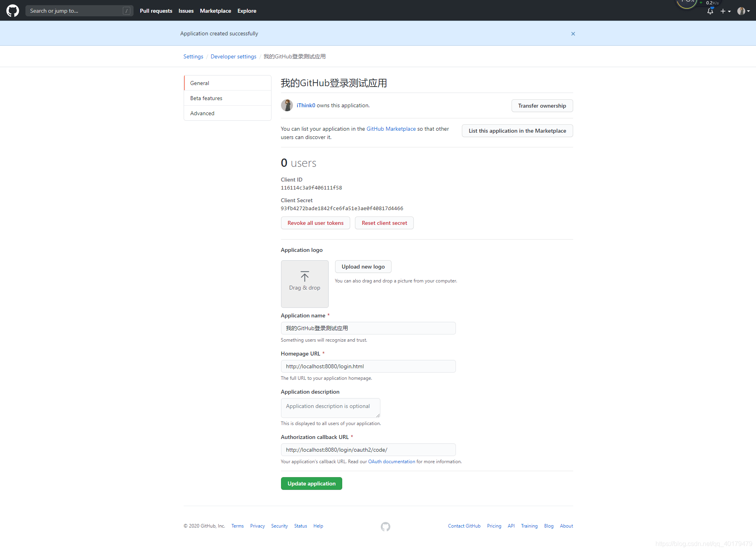Click the '0 users' count text
756x551 pixels.
click(x=299, y=163)
